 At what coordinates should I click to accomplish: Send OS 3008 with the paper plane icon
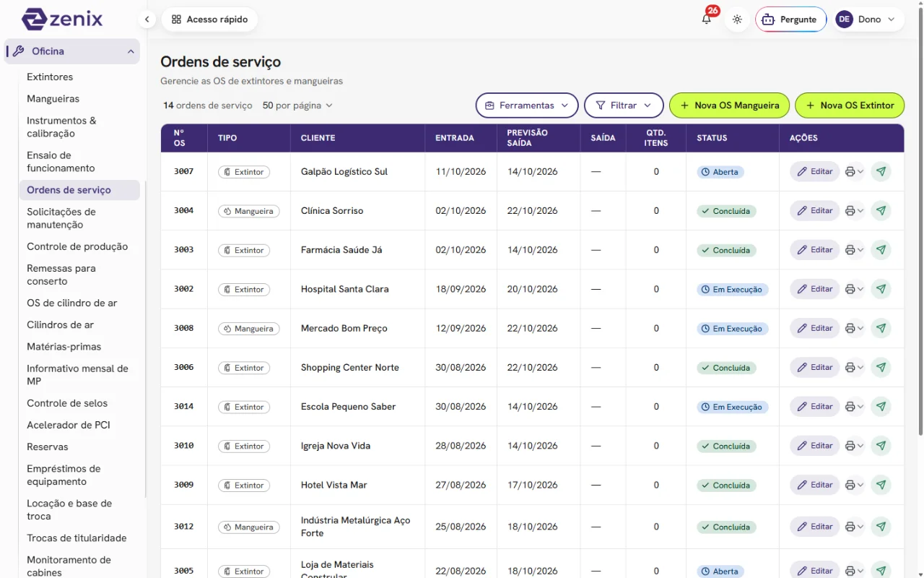point(881,328)
